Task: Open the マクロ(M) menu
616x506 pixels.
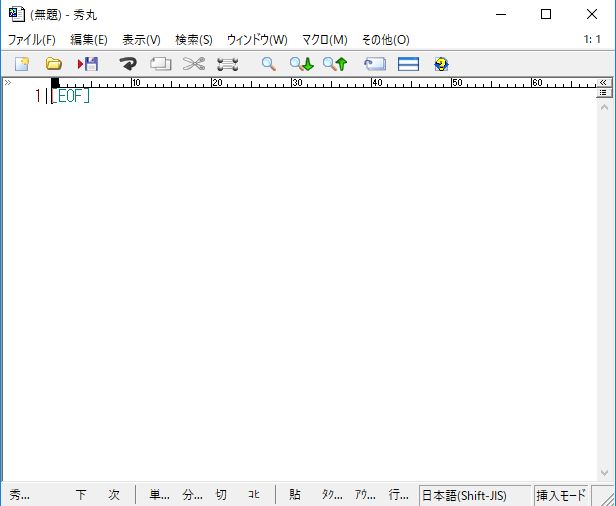Action: (324, 40)
